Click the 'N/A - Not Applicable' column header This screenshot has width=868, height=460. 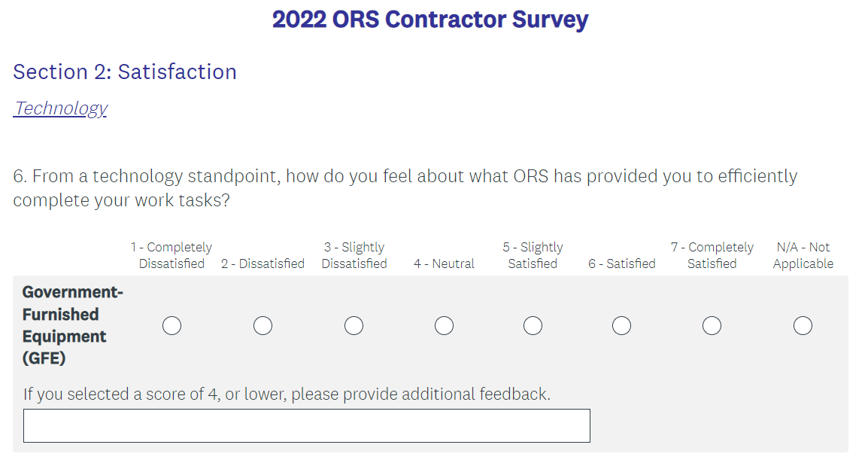[x=803, y=255]
